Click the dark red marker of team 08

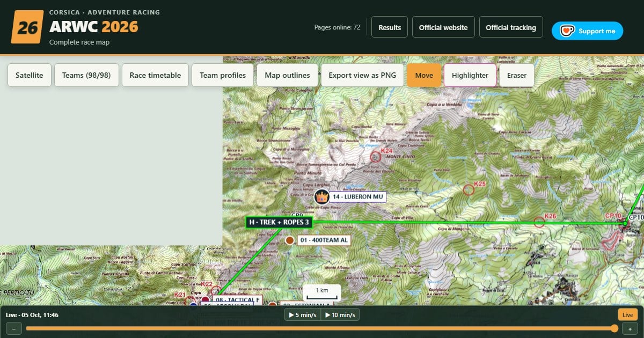point(205,300)
